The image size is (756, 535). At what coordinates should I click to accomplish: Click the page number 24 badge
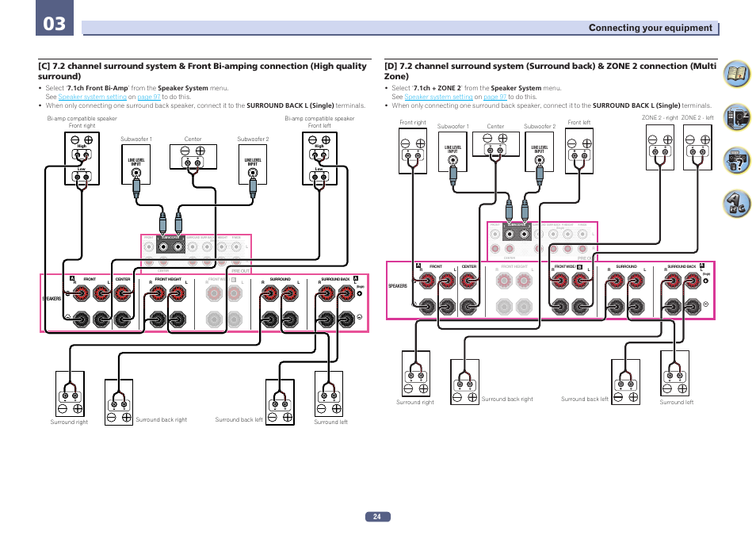click(377, 517)
